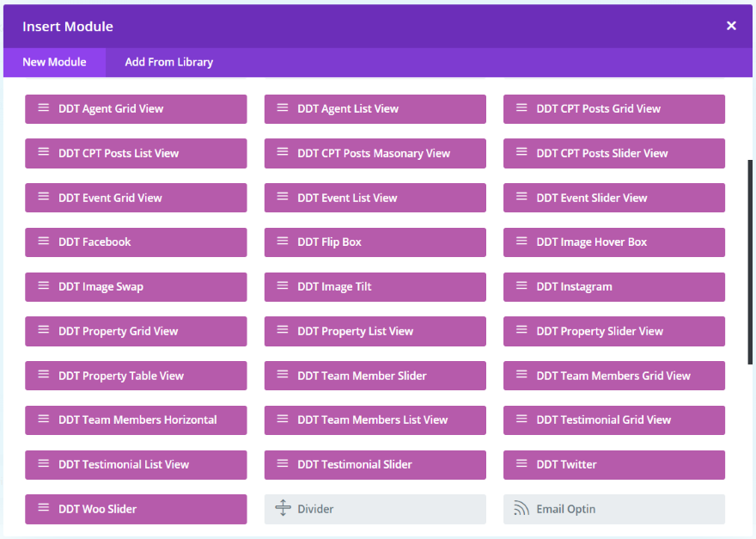The height and width of the screenshot is (539, 756).
Task: Insert the DDT Agent List View module
Action: [x=375, y=109]
